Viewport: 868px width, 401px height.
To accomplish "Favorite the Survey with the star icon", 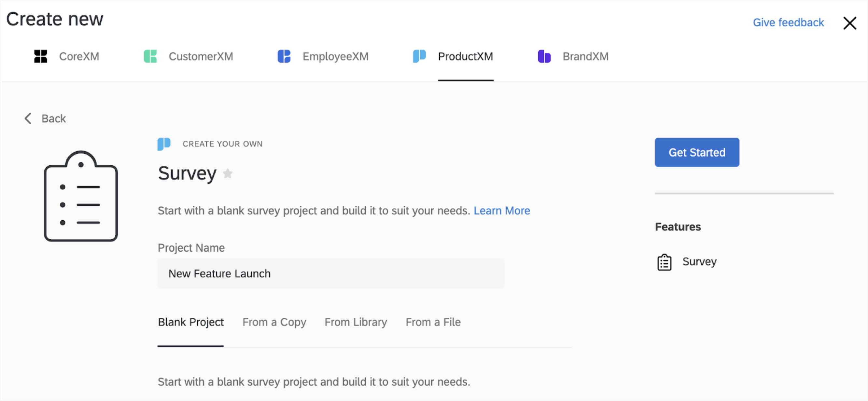I will click(228, 173).
